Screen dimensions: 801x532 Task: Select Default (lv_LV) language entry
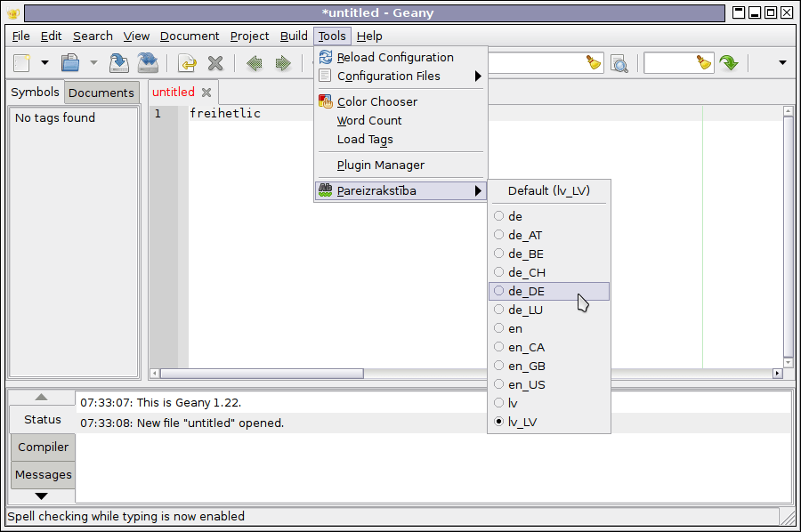[x=549, y=190]
